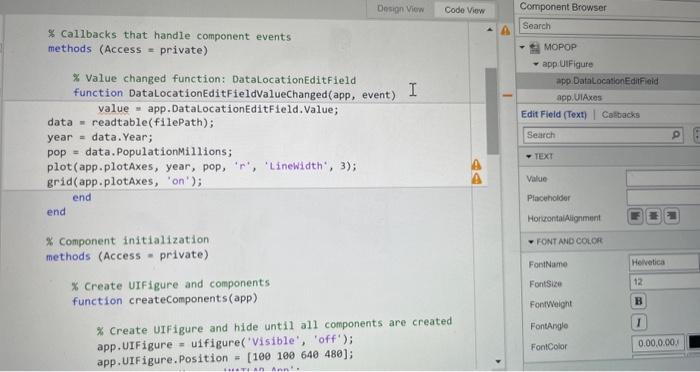Toggle italic FontAngle button
This screenshot has width=700, height=372.
(639, 322)
